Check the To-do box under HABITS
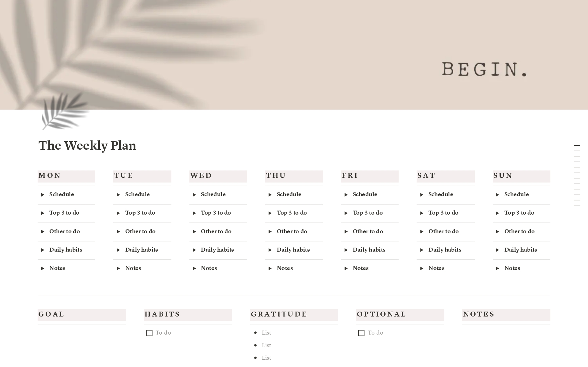 tap(149, 333)
